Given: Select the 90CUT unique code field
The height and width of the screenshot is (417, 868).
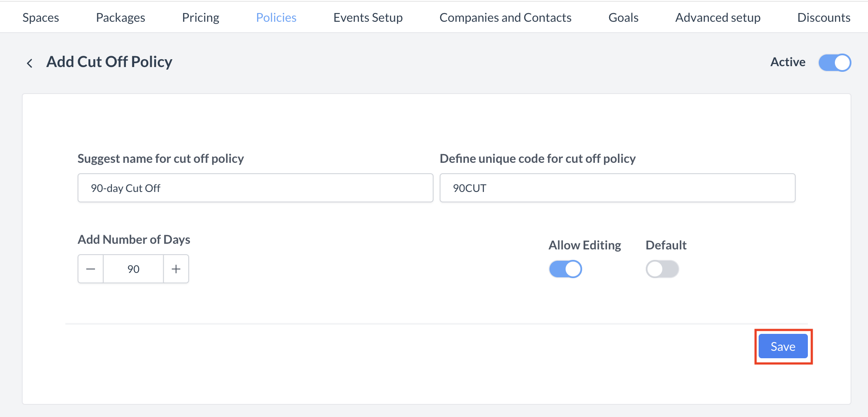Looking at the screenshot, I should 617,188.
